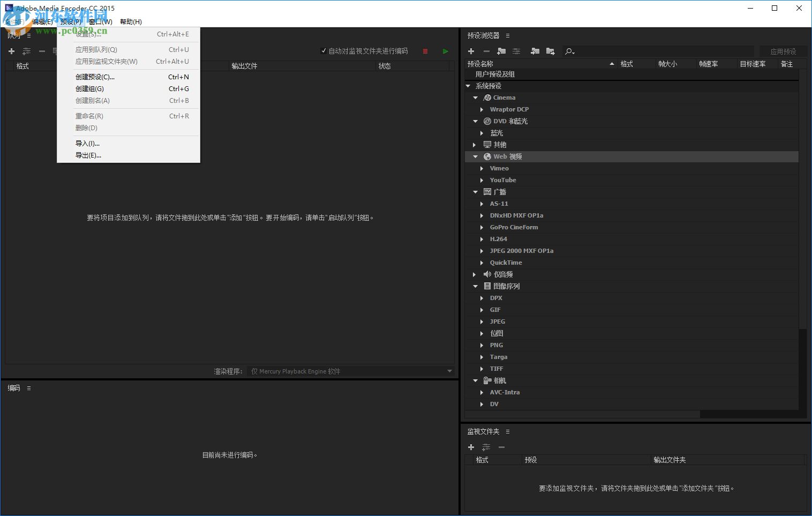This screenshot has height=516, width=812.
Task: Start the queue with the green play button
Action: pos(445,51)
